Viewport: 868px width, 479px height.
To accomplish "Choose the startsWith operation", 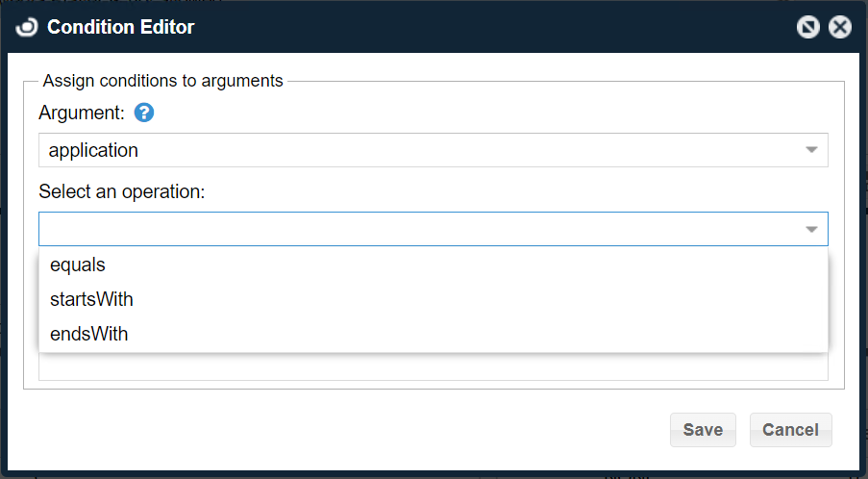I will (x=91, y=299).
